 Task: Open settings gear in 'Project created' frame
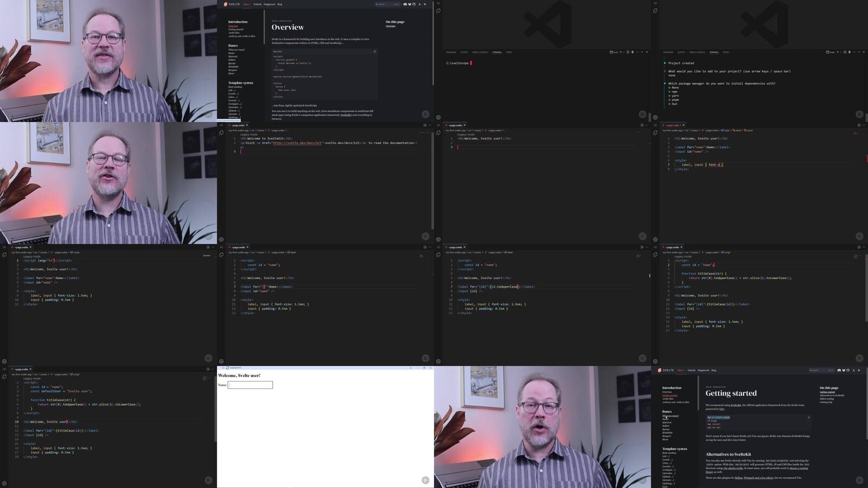tap(655, 117)
